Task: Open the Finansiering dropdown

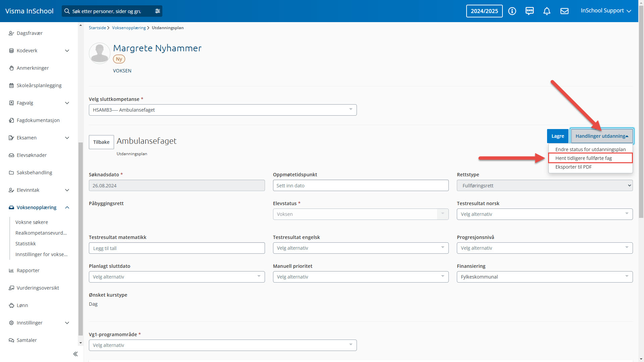Action: coord(544,277)
